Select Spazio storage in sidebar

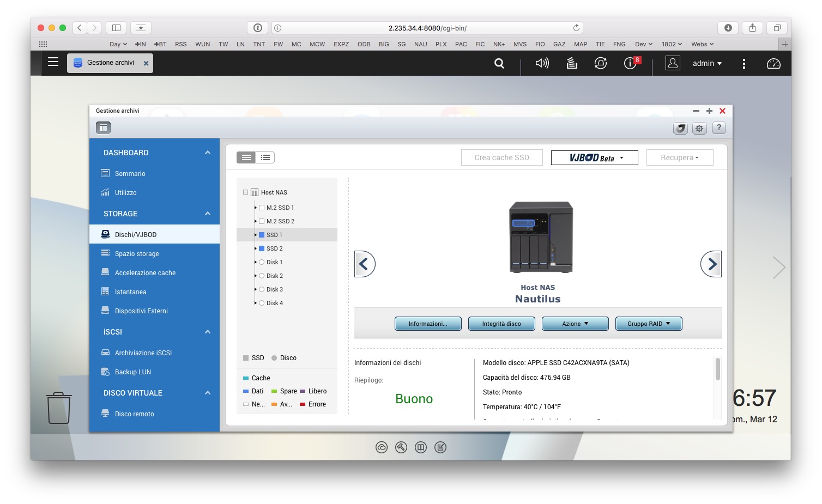point(137,254)
